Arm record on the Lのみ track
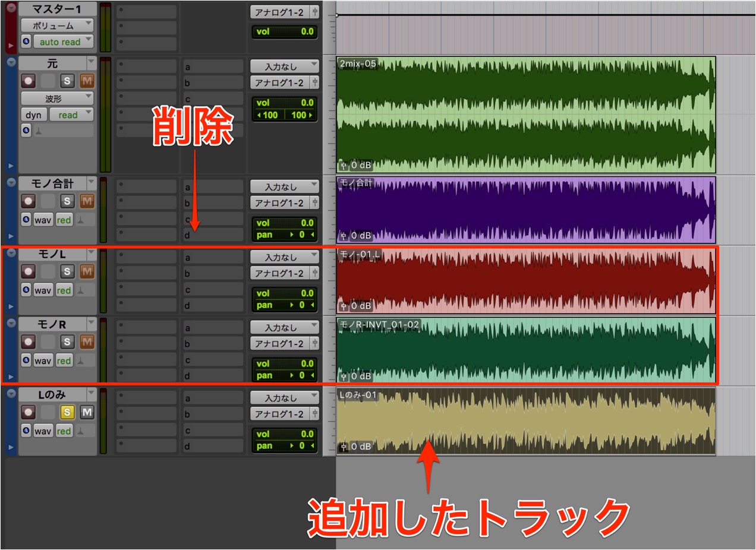Screen dimensions: 756x550 [x=28, y=412]
